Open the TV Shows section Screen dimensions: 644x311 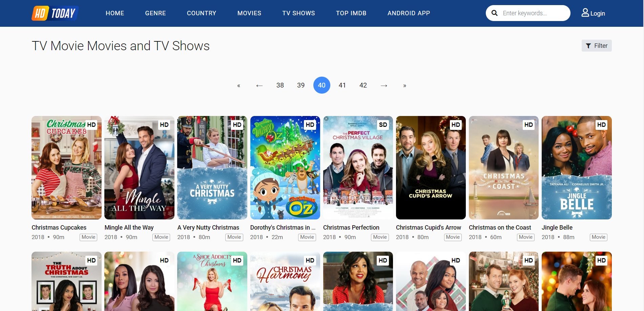(298, 13)
